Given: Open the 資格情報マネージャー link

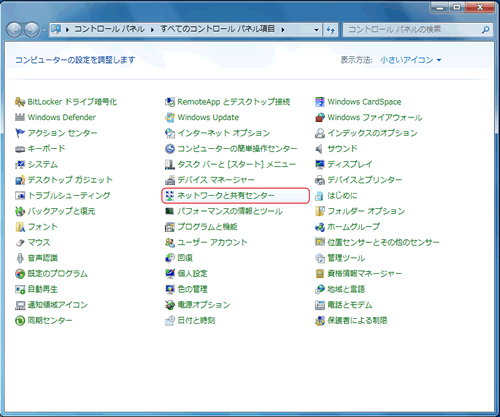Looking at the screenshot, I should click(x=365, y=274).
